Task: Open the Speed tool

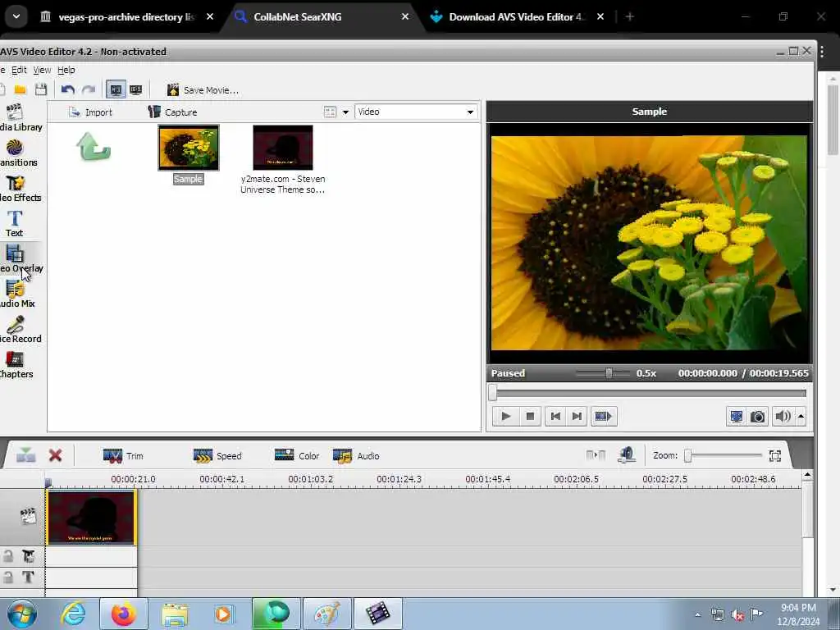Action: coord(217,456)
